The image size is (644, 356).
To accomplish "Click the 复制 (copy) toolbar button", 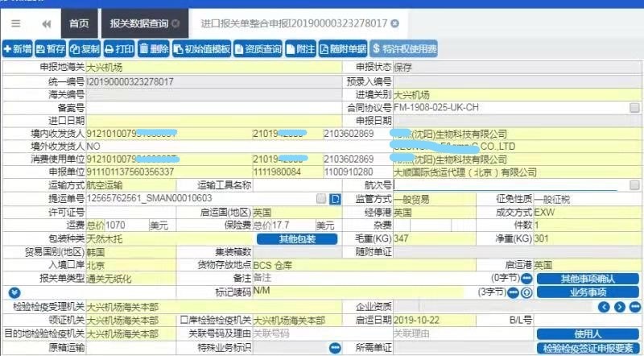I will pyautogui.click(x=85, y=50).
